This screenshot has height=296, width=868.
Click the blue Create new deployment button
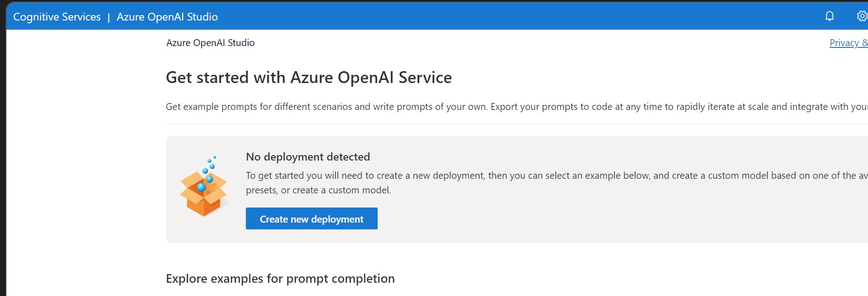(x=312, y=218)
